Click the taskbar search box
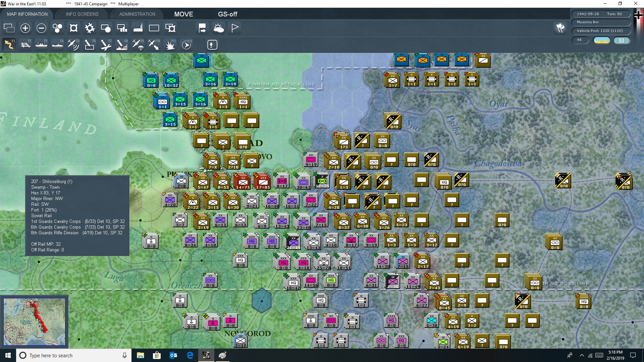 (74, 355)
